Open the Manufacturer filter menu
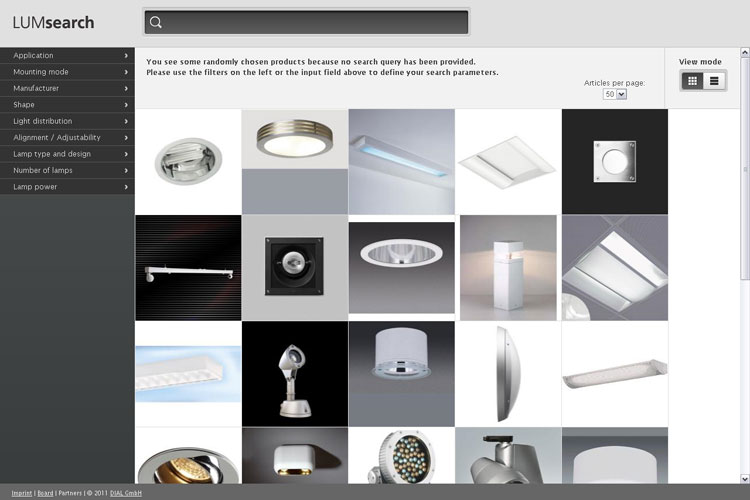The image size is (750, 500). click(x=67, y=89)
